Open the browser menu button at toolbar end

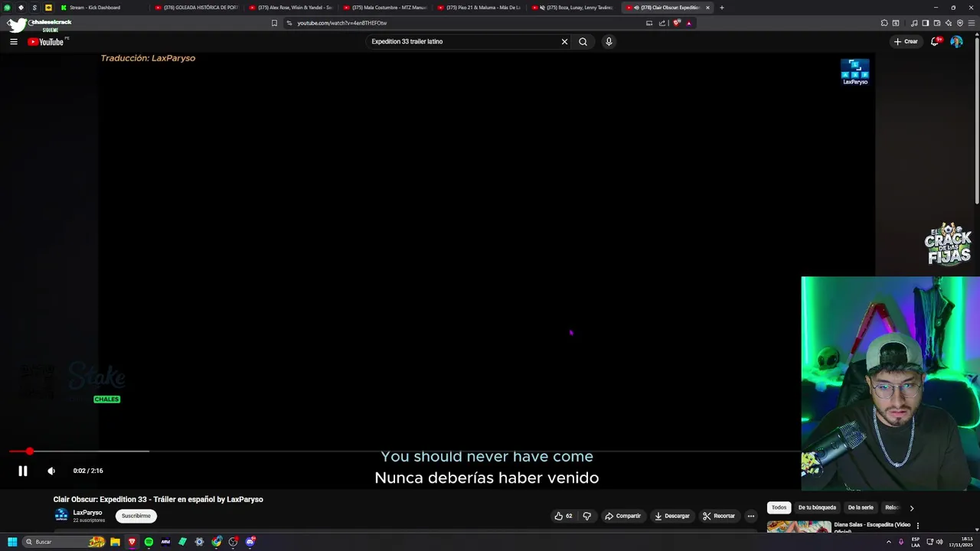[x=971, y=23]
